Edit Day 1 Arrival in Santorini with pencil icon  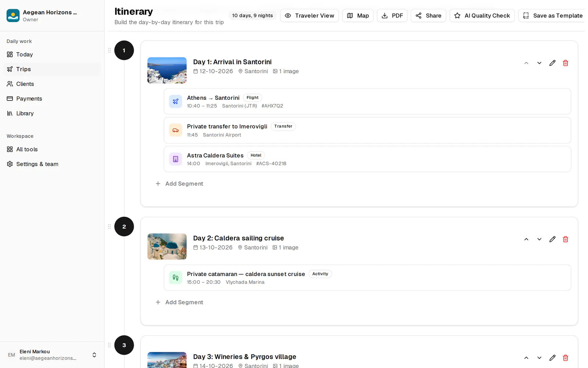point(552,63)
